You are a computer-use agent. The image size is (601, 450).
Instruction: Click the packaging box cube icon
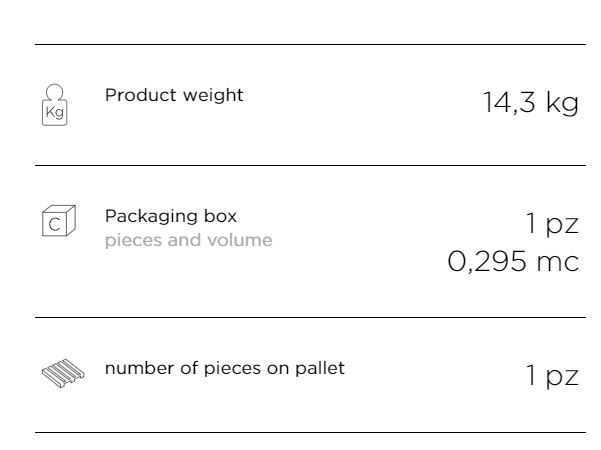tap(59, 221)
